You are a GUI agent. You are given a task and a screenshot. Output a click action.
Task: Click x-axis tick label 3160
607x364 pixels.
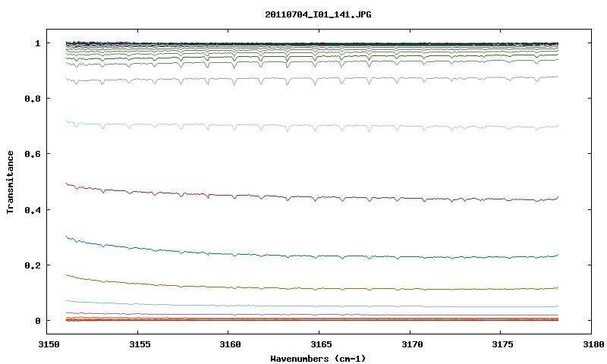(229, 344)
